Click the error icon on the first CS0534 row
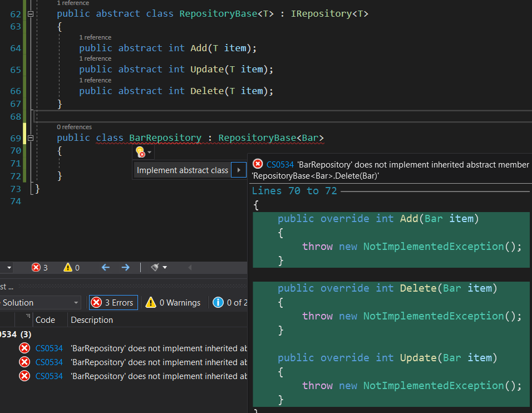 tap(24, 348)
